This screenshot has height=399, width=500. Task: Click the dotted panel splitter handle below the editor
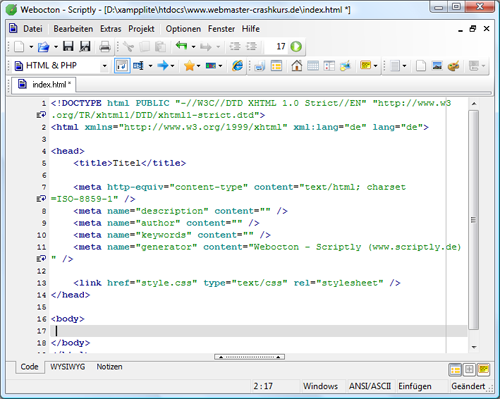pos(249,357)
